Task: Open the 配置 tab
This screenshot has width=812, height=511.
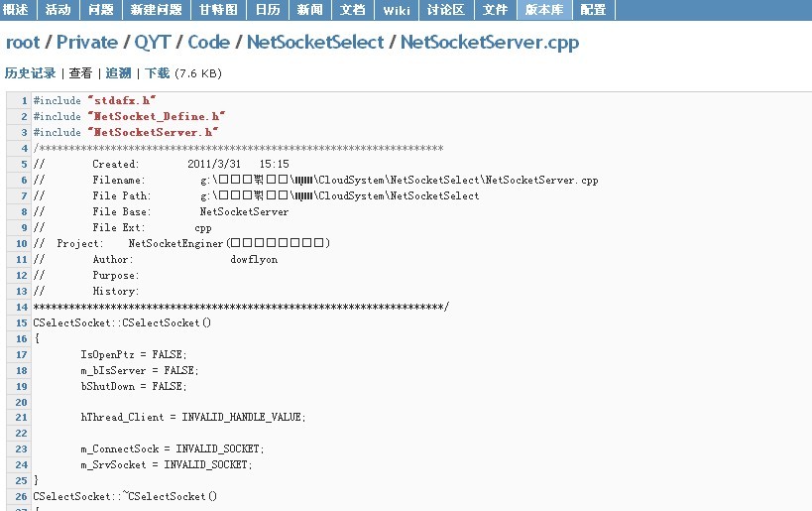Action: pyautogui.click(x=593, y=10)
